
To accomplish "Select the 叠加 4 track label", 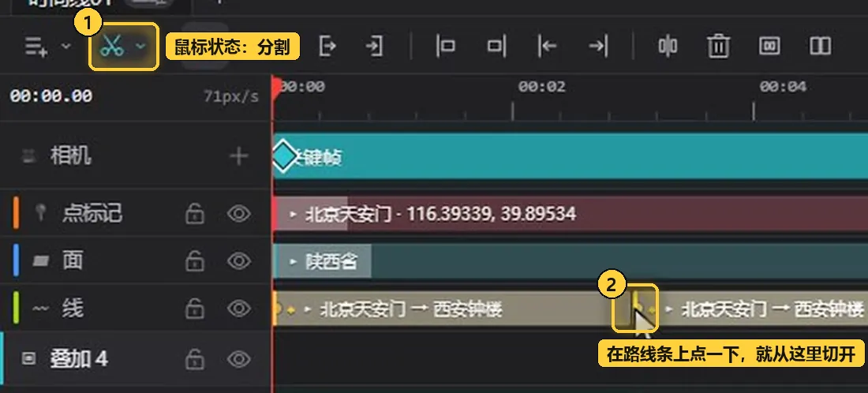I will [79, 359].
